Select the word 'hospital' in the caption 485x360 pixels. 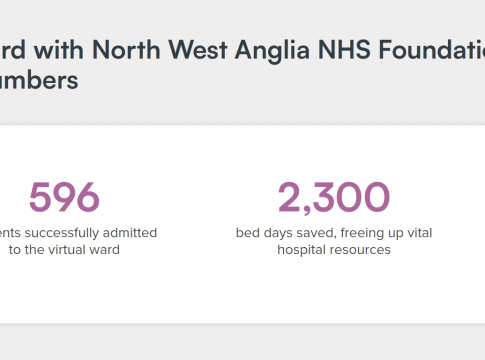pos(304,250)
